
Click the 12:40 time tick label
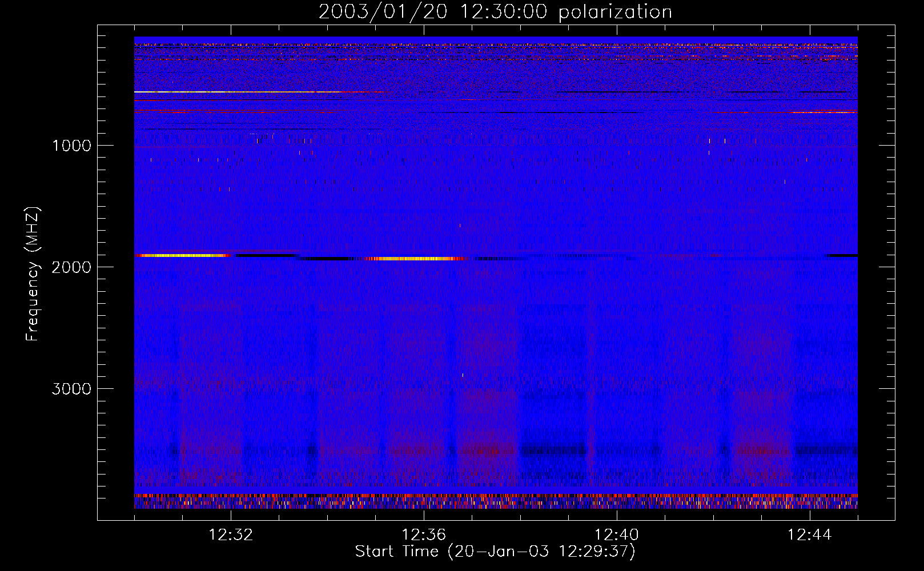[617, 535]
